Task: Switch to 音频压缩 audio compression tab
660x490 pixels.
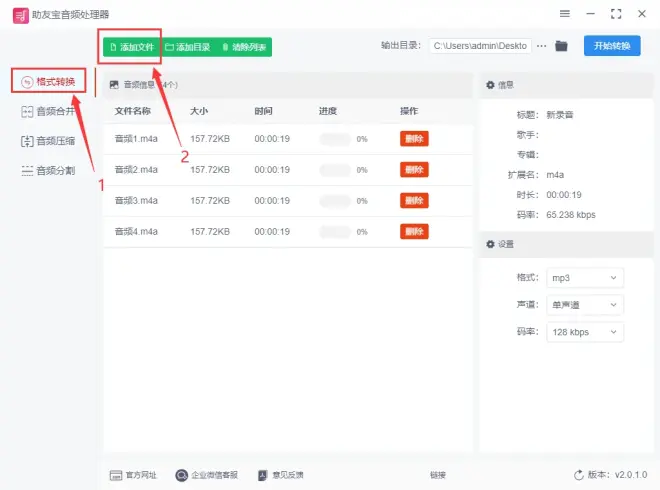Action: (x=48, y=141)
